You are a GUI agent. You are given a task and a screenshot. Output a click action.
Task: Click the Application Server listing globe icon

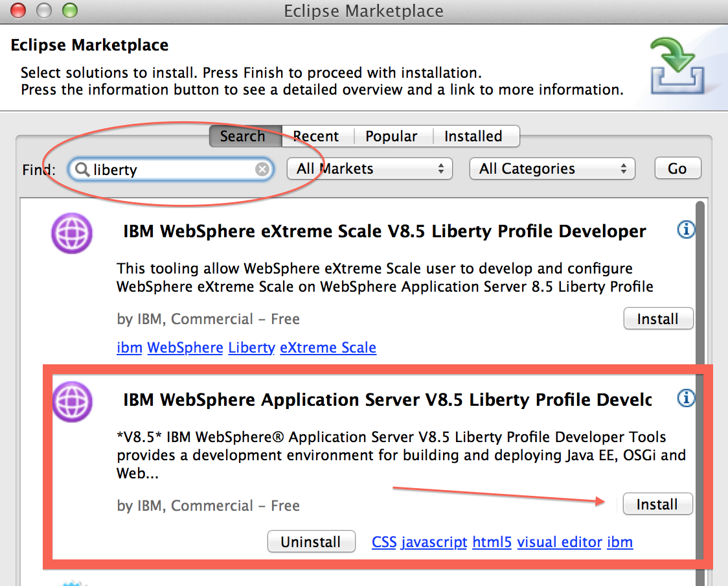coord(72,401)
